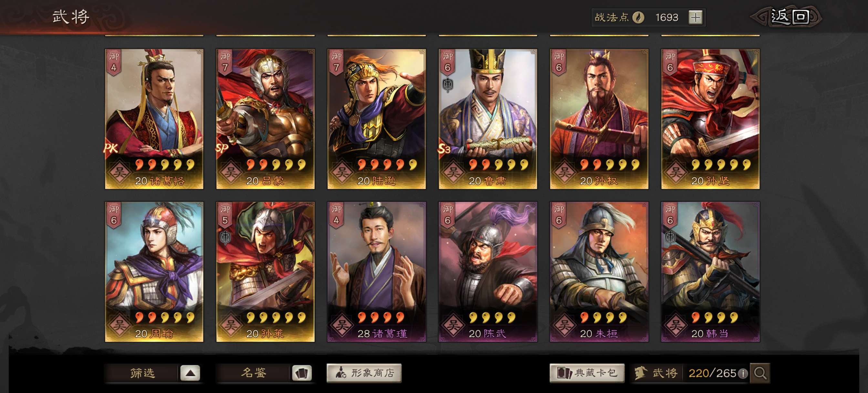The height and width of the screenshot is (393, 868).
Task: Select the 诸葛恪 hero card
Action: [154, 119]
